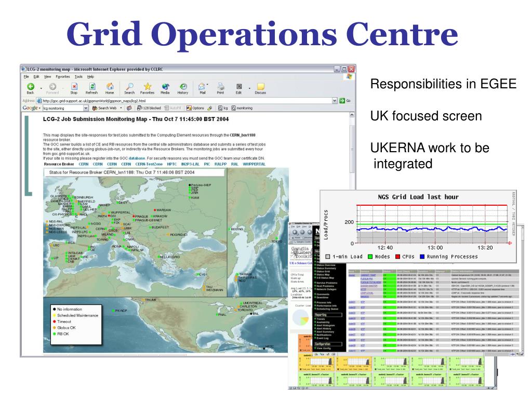Screen dimensions: 532x399
Task: Click the BEIJING site marker on map
Action: click(x=229, y=229)
